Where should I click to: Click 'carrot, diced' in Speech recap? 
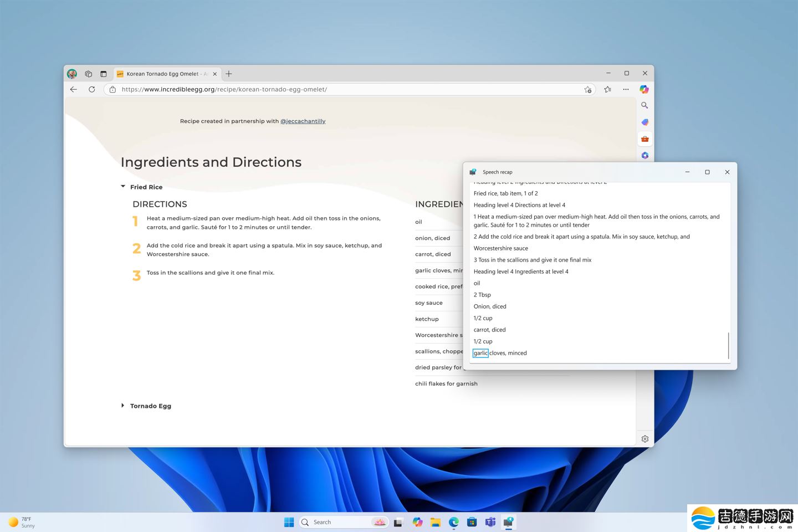click(x=489, y=330)
